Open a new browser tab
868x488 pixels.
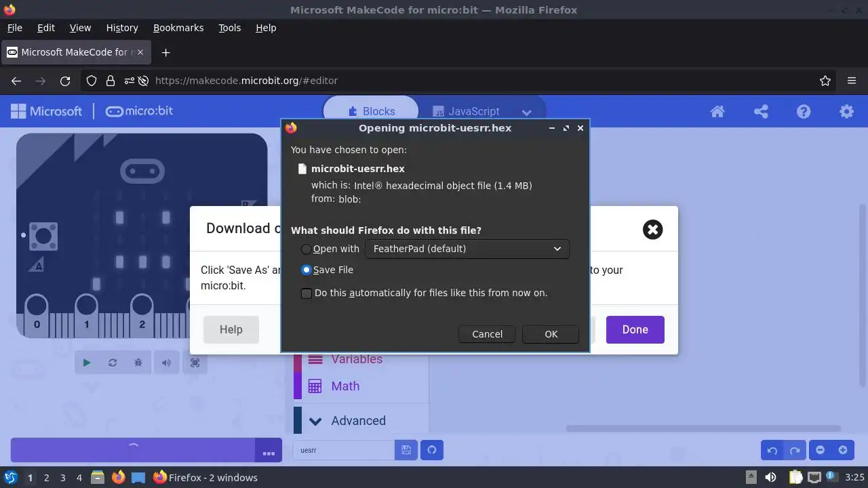coord(165,52)
